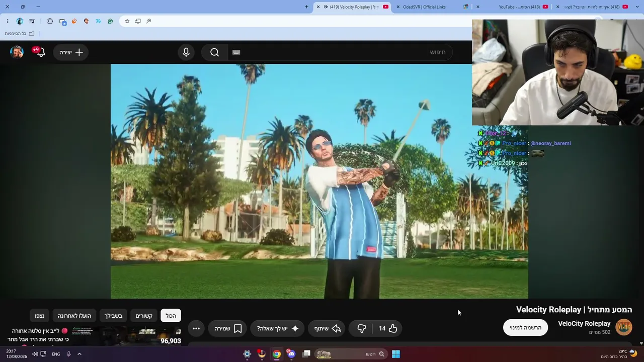The width and height of the screenshot is (644, 362).
Task: Open Task View on the taskbar
Action: click(306, 354)
